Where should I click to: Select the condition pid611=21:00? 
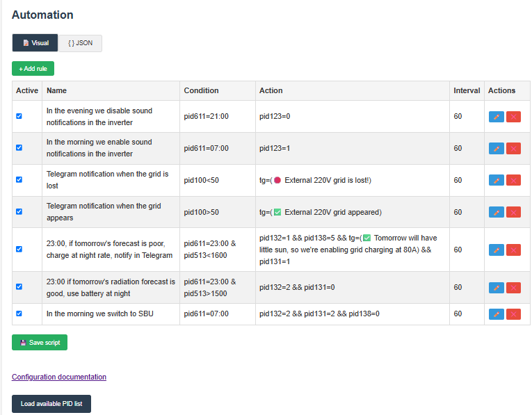207,116
